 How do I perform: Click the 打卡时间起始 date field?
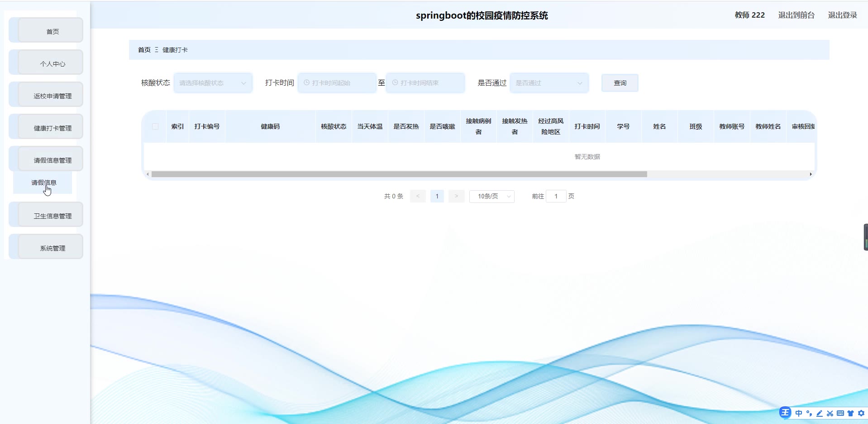(x=337, y=83)
